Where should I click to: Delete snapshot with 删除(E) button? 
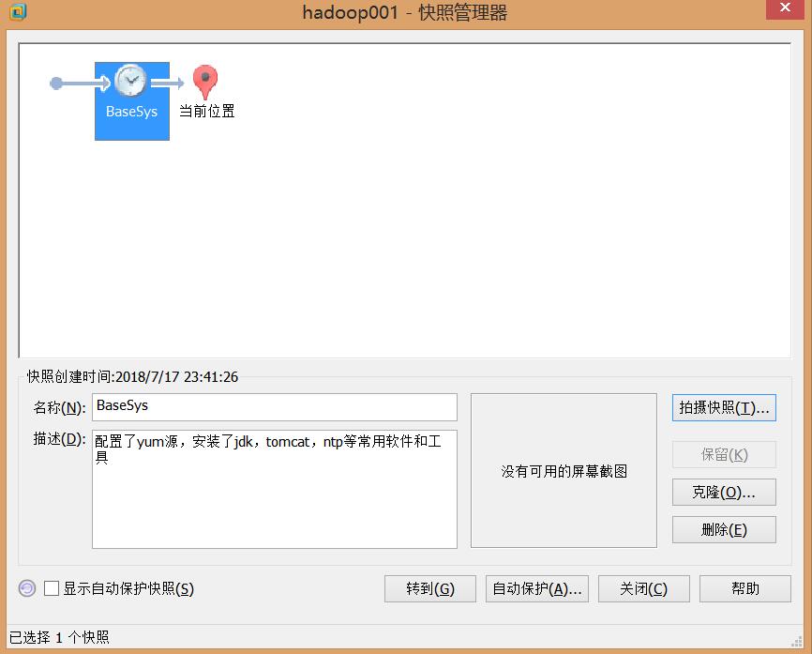(724, 529)
